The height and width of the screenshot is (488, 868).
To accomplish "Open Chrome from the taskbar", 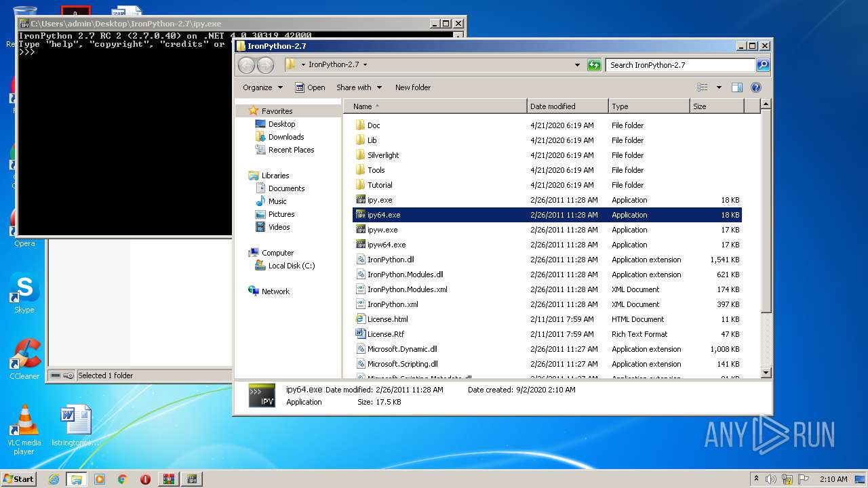I will click(x=123, y=479).
